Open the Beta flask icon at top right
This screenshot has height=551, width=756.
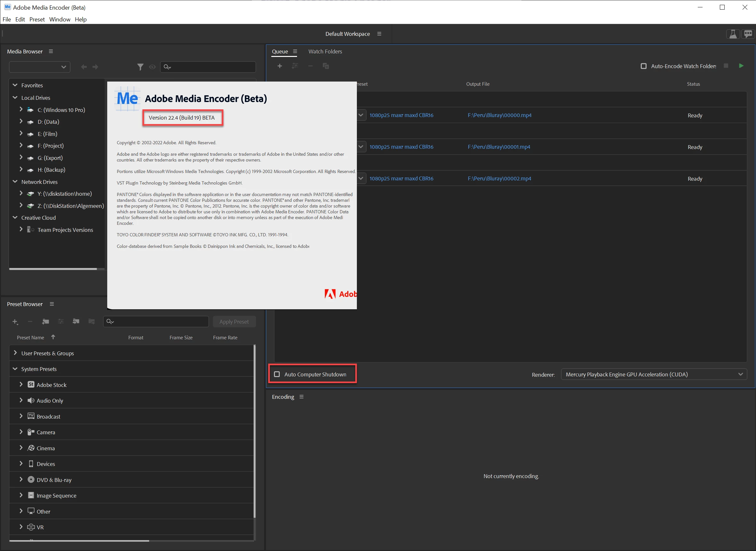coord(733,34)
